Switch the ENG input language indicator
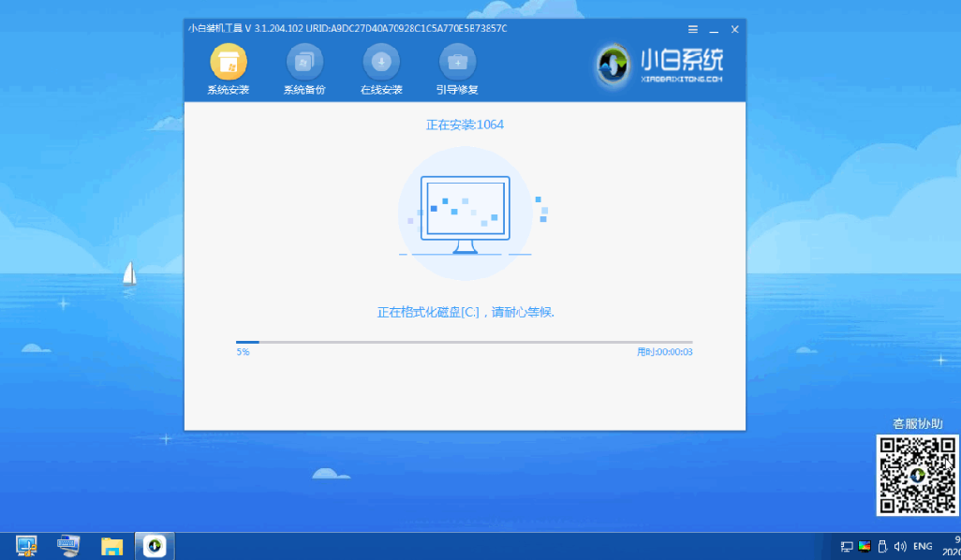This screenshot has height=560, width=961. [922, 546]
